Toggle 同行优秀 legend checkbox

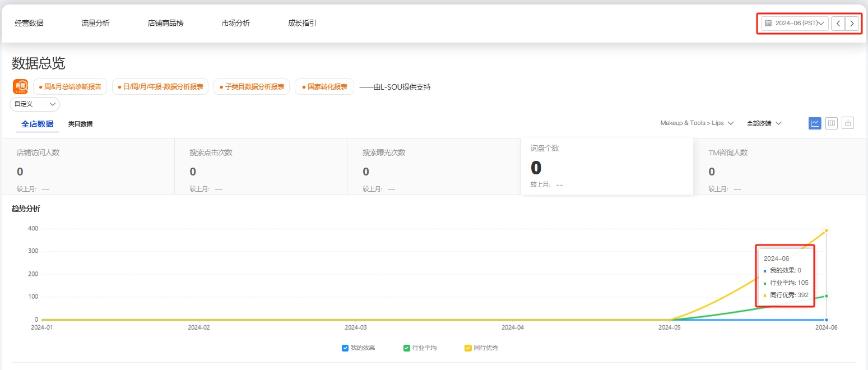468,348
